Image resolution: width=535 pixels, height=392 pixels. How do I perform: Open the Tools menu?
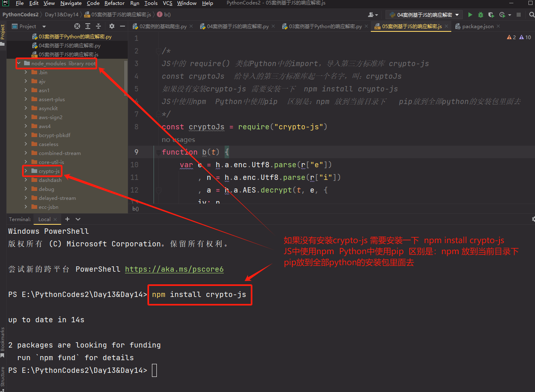click(151, 3)
